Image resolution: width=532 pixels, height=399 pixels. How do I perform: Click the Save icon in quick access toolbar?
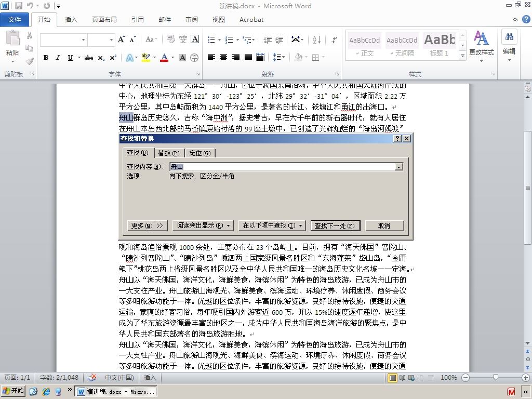click(19, 6)
